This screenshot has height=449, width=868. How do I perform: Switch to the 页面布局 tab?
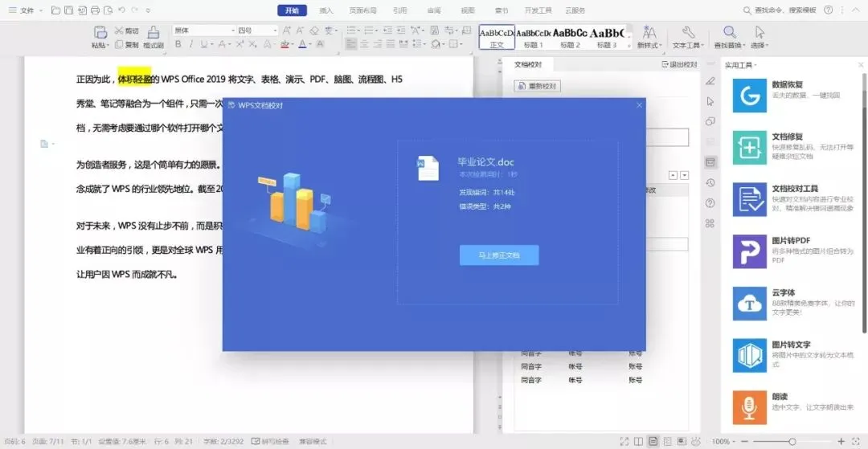363,10
